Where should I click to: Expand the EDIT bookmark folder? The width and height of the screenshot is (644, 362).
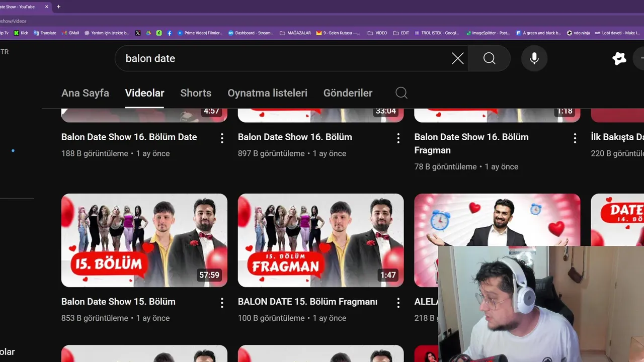(401, 33)
